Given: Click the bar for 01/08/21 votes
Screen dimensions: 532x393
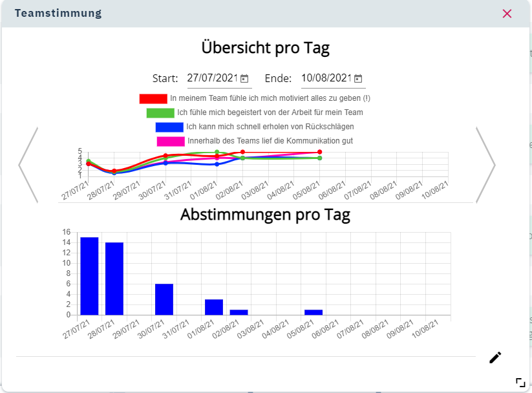Looking at the screenshot, I should click(x=214, y=307).
